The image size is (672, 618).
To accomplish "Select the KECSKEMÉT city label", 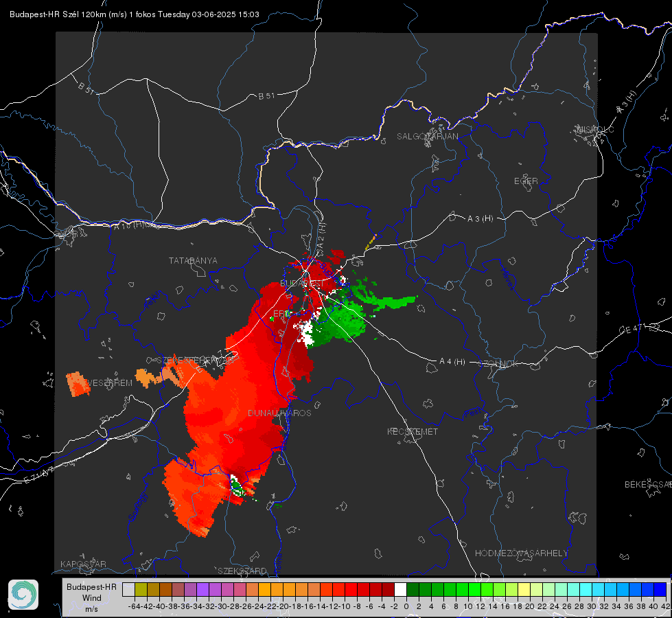I will tap(413, 432).
